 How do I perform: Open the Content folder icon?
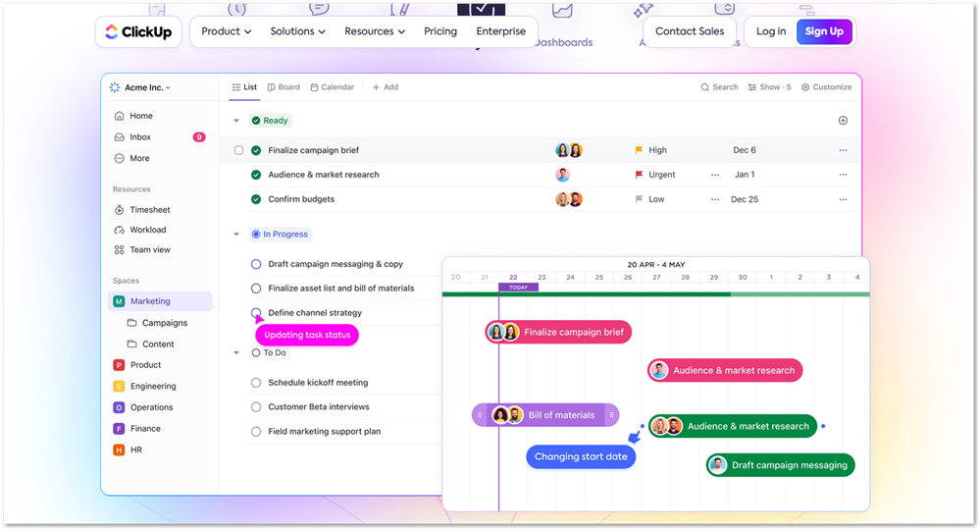coord(131,344)
